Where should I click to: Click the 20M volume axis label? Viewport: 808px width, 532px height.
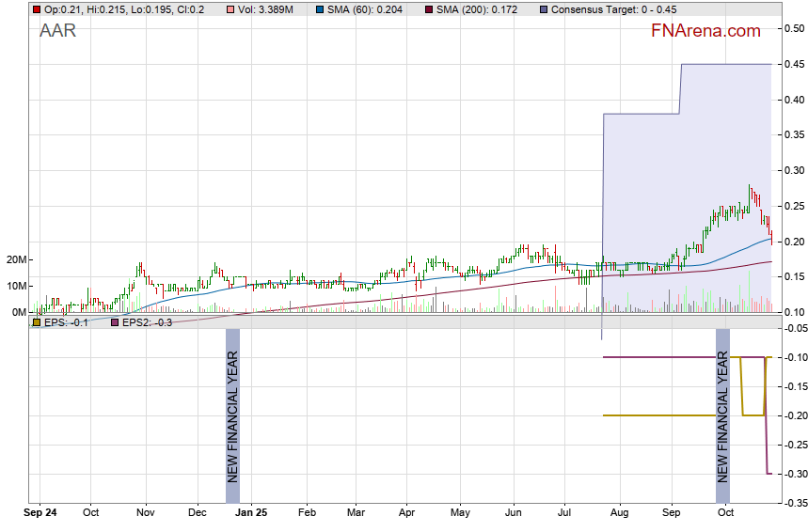click(x=17, y=259)
